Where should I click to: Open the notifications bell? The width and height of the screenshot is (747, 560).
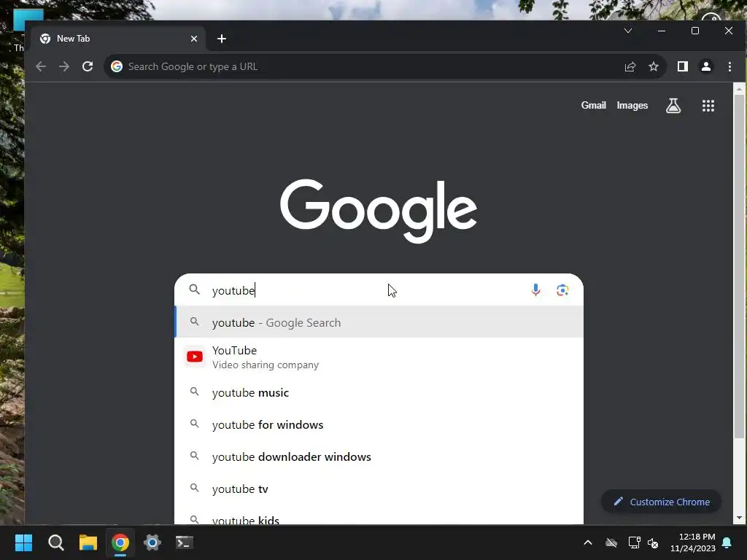(x=727, y=542)
